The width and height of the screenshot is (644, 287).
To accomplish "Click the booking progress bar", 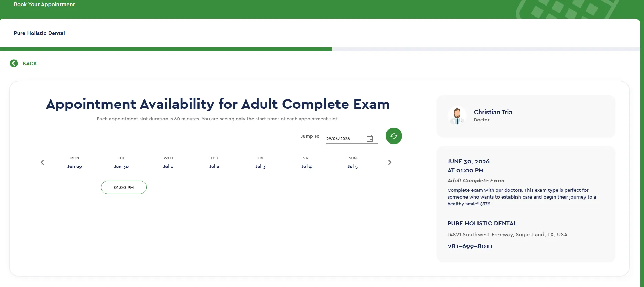I will tap(320, 49).
